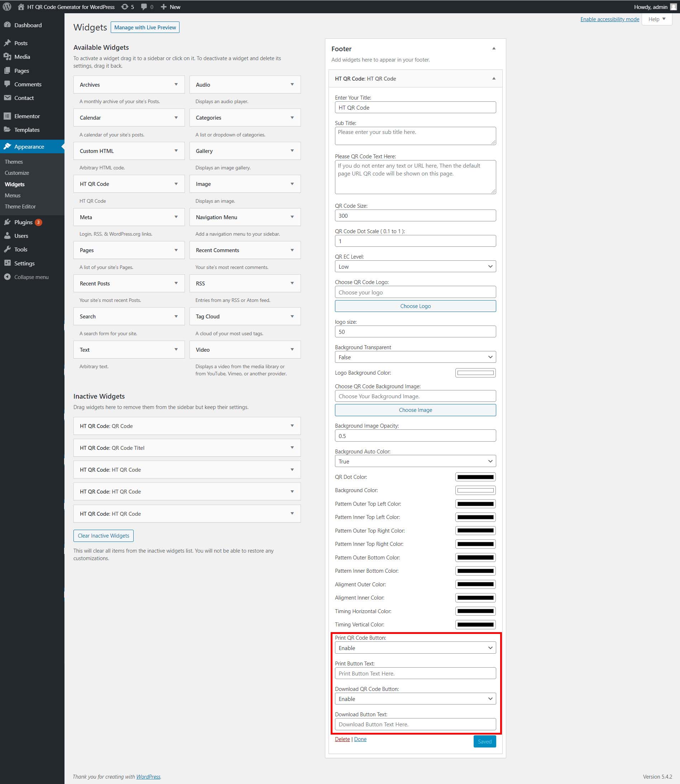The width and height of the screenshot is (680, 784).
Task: Click the Comments icon in sidebar
Action: pyautogui.click(x=7, y=84)
